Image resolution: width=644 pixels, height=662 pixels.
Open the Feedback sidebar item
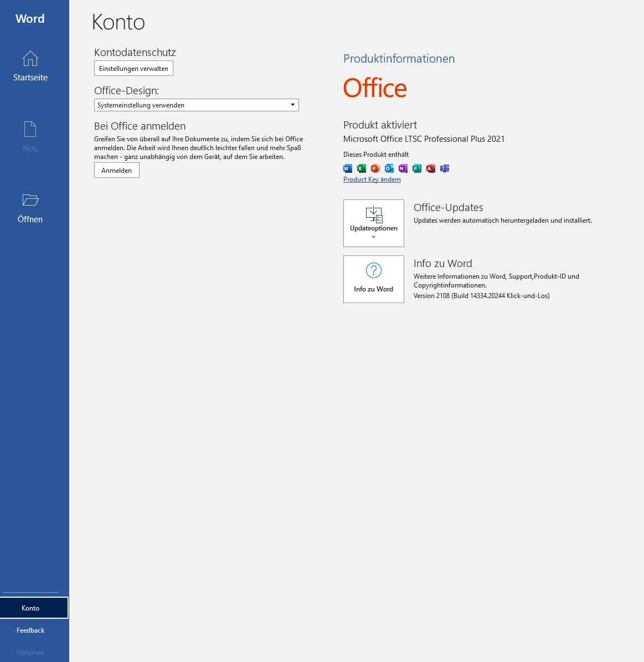(x=30, y=630)
